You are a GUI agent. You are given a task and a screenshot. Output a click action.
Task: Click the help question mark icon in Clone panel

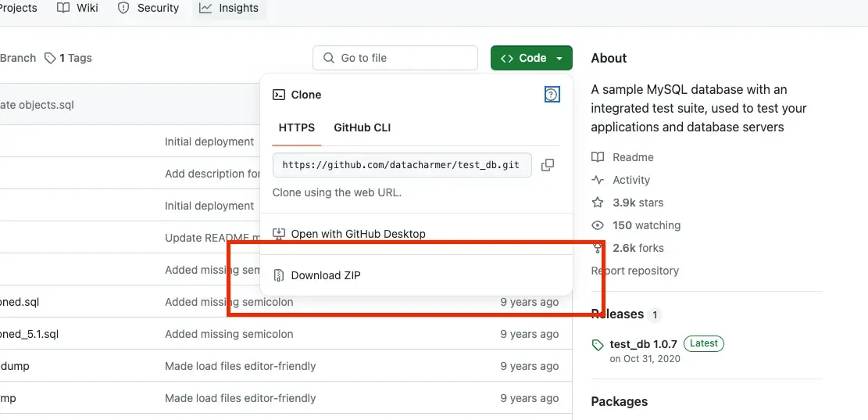pyautogui.click(x=552, y=95)
